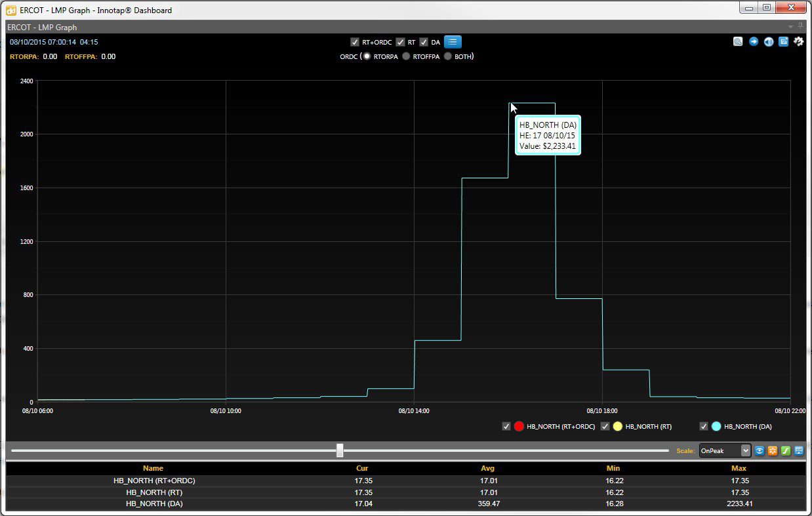Viewport: 812px width, 516px height.
Task: Click the Innotap app icon in title bar
Action: coord(10,10)
